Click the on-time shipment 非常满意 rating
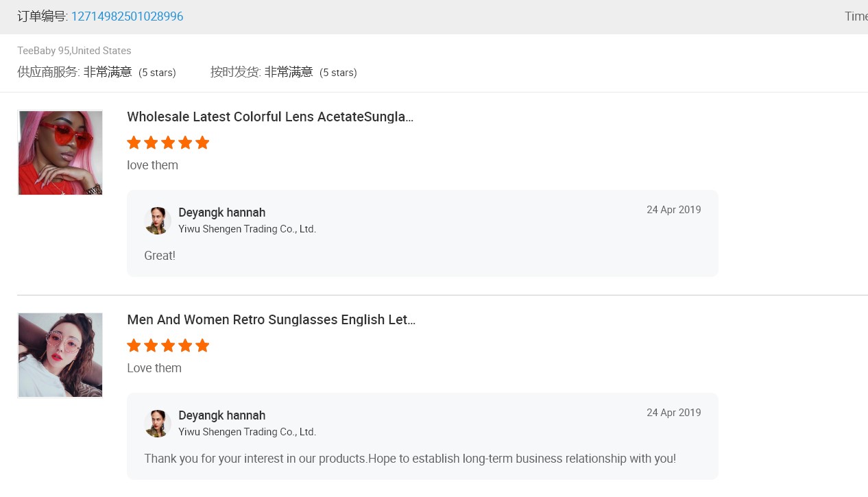The height and width of the screenshot is (497, 868). pyautogui.click(x=289, y=72)
